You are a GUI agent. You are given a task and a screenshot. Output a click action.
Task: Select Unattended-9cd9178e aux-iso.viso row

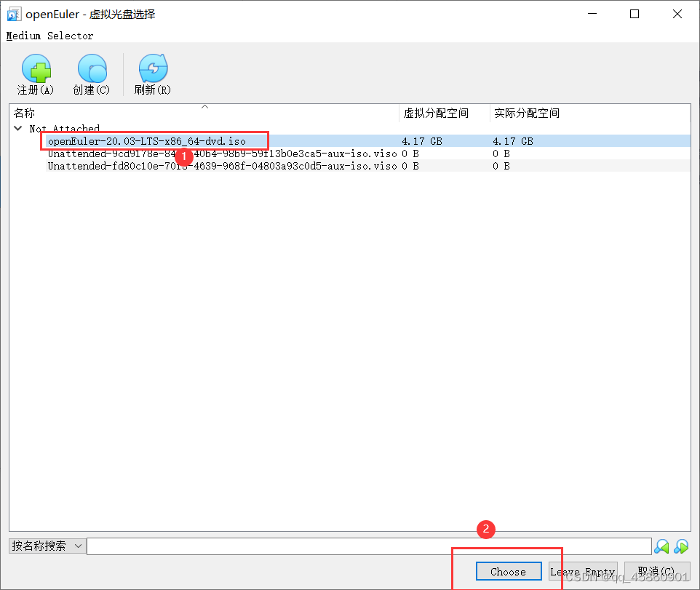368,154
